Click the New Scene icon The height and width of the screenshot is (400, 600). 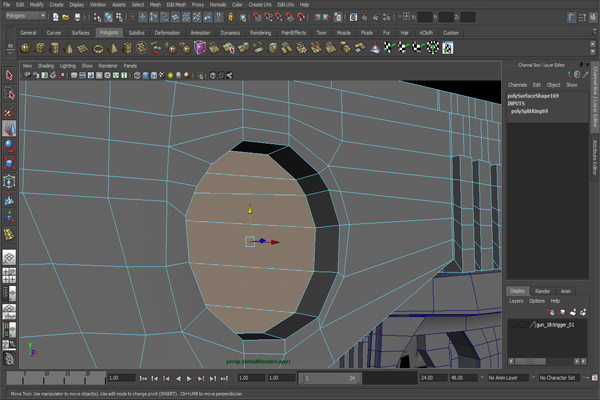click(56, 17)
